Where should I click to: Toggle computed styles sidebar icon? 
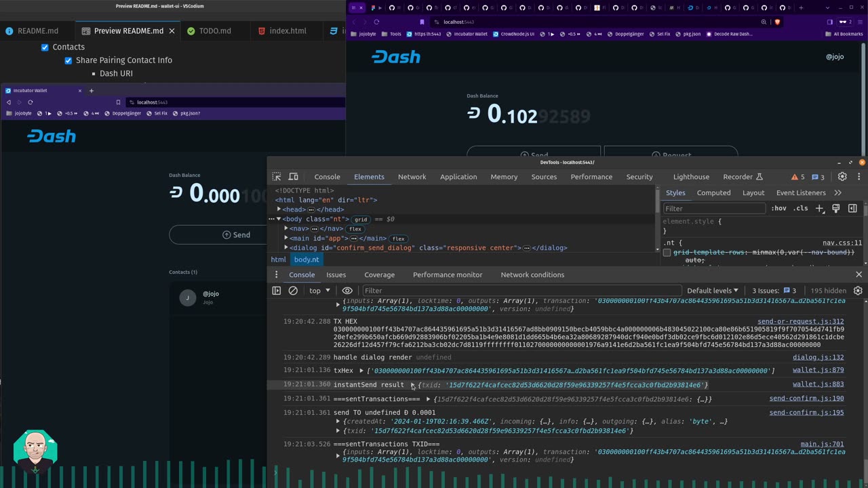pos(852,208)
